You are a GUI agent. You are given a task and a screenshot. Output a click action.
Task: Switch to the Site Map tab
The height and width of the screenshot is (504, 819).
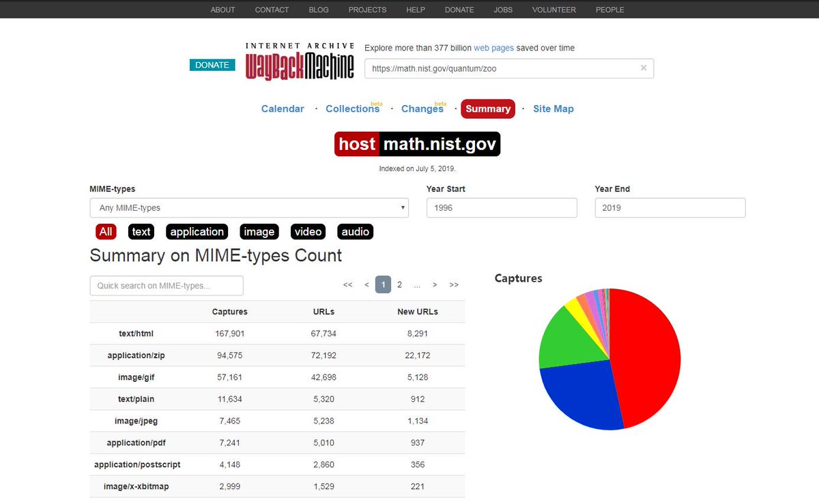point(554,108)
